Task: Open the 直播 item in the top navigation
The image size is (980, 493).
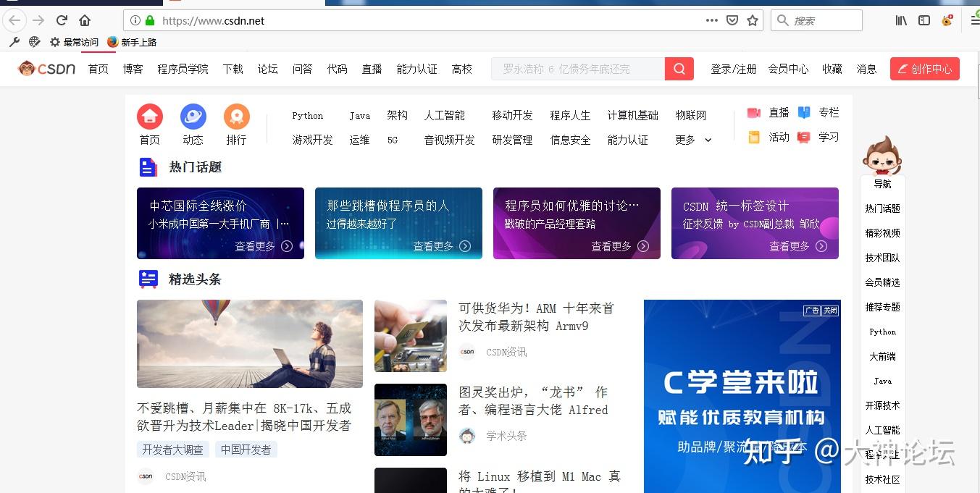Action: pyautogui.click(x=372, y=69)
